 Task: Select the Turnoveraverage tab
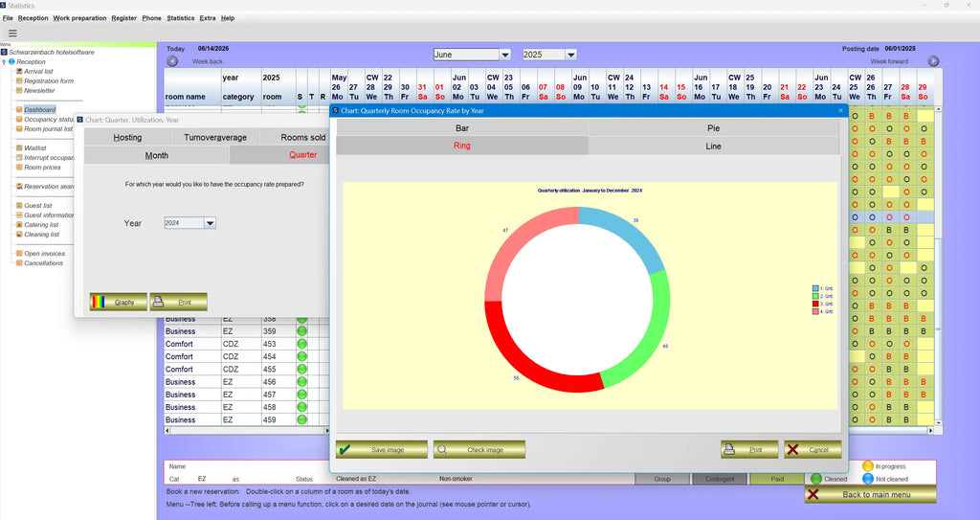point(215,137)
